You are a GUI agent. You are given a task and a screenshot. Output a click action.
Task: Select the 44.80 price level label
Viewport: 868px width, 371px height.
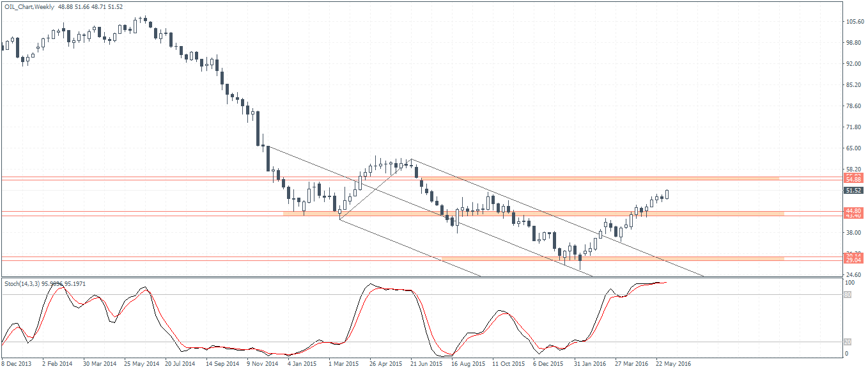(854, 210)
